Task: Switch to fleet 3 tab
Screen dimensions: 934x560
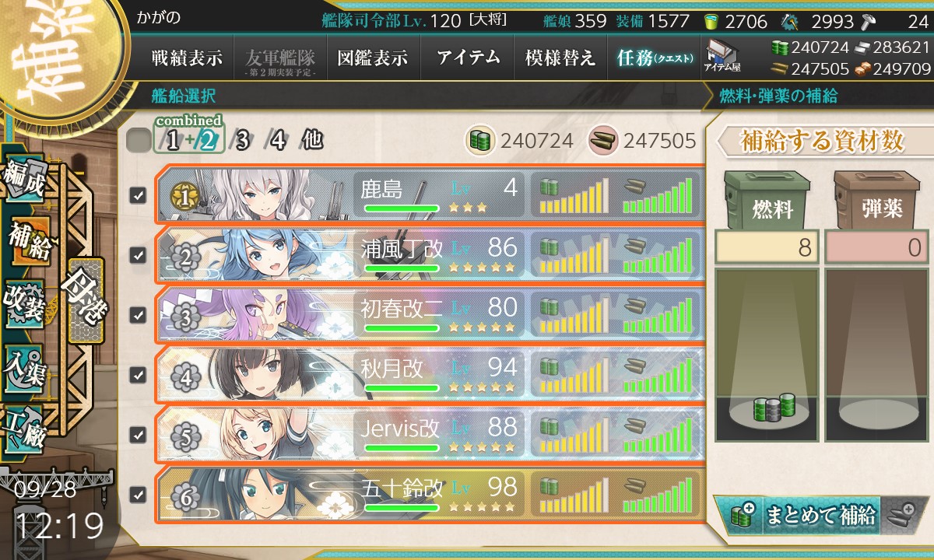Action: click(x=242, y=141)
